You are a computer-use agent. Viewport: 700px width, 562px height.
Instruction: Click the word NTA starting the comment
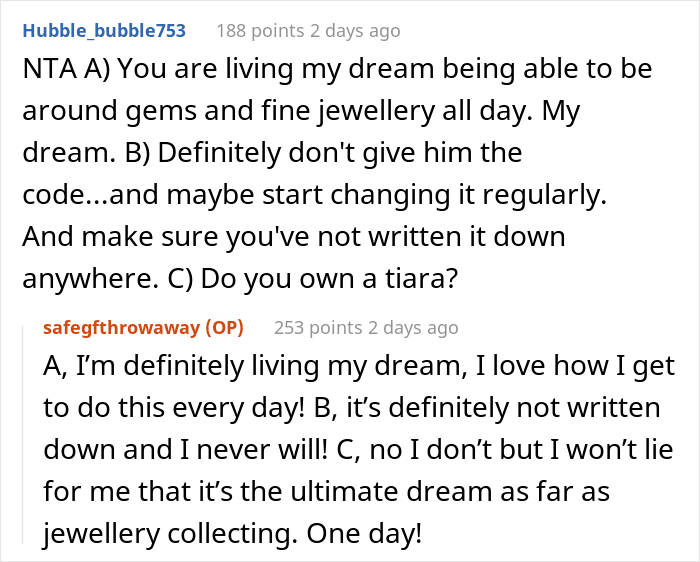50,69
